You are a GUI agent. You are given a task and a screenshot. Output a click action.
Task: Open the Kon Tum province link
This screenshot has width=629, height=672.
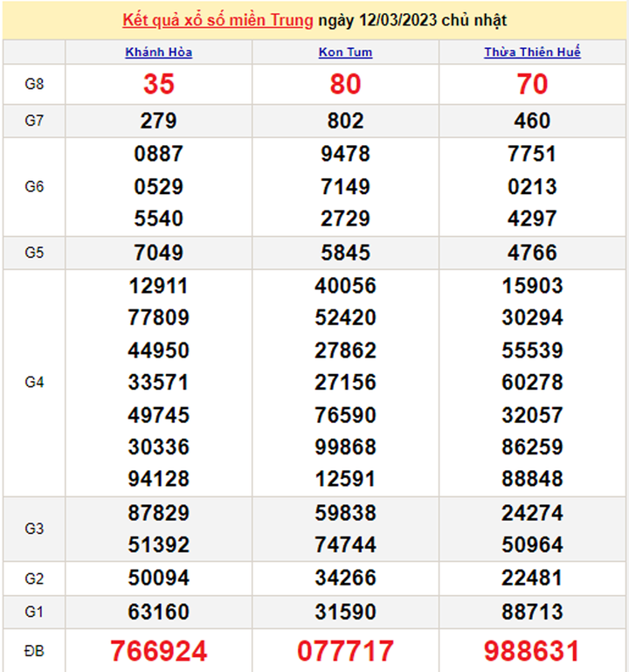tap(345, 52)
